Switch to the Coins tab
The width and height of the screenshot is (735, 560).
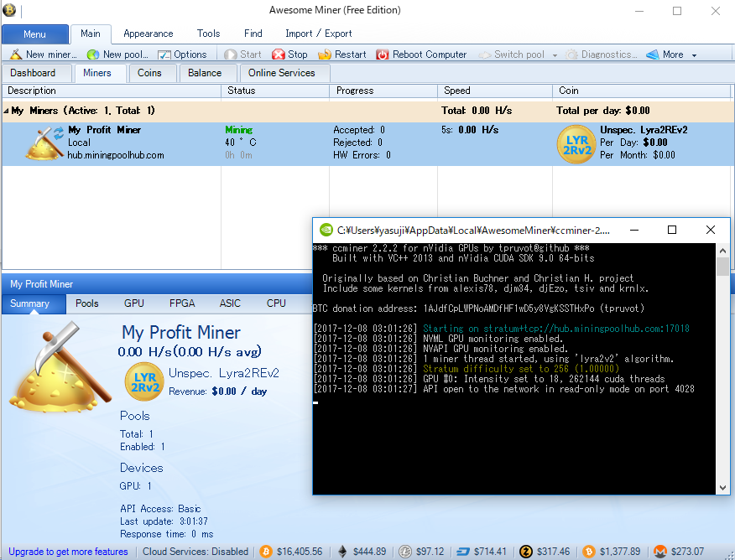pos(153,73)
